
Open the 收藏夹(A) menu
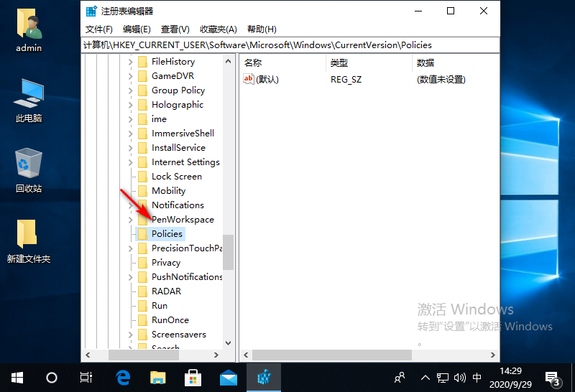tap(218, 29)
